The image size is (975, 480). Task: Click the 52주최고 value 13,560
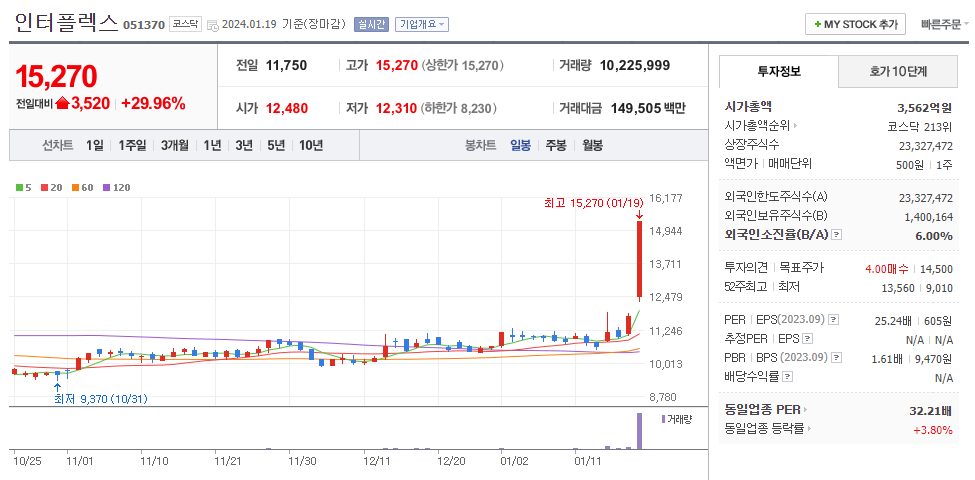[x=897, y=287]
